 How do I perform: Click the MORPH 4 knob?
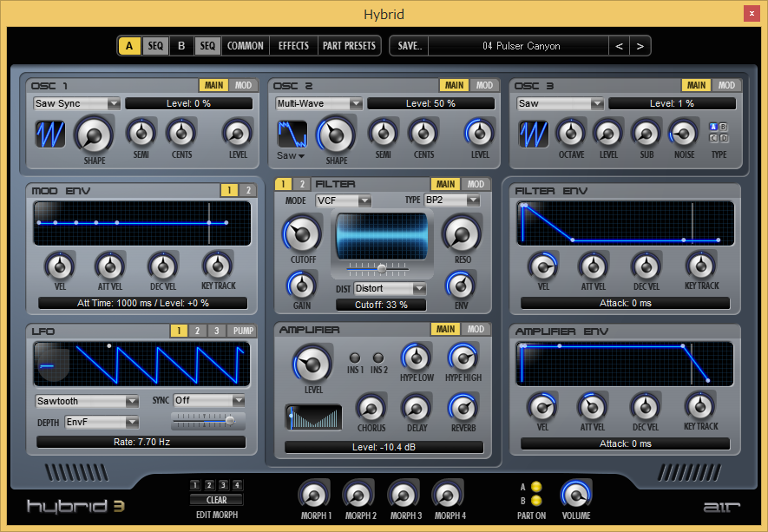(x=449, y=495)
